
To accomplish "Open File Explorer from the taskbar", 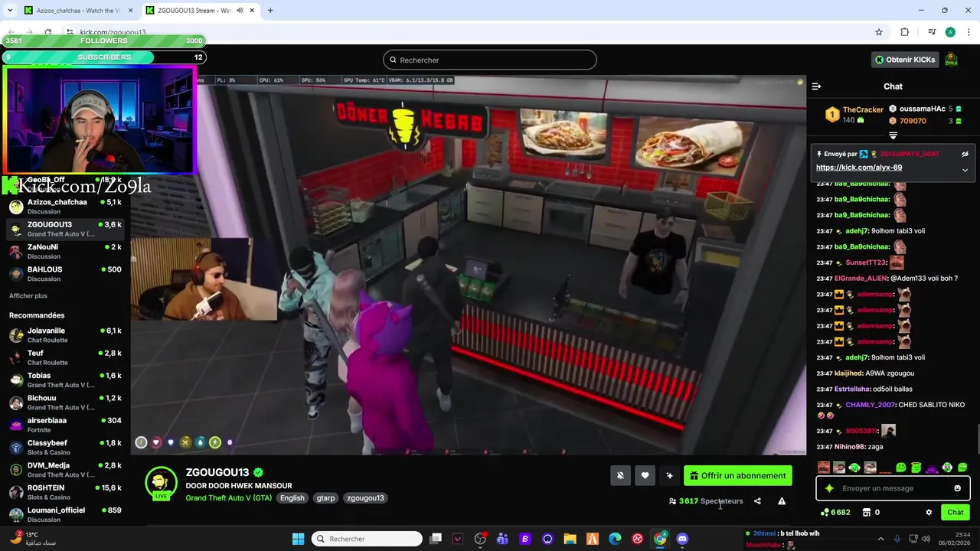I will coord(570,539).
